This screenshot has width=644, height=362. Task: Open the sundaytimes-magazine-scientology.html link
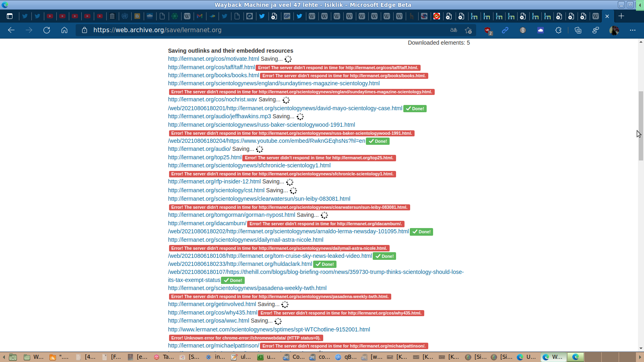(x=274, y=83)
